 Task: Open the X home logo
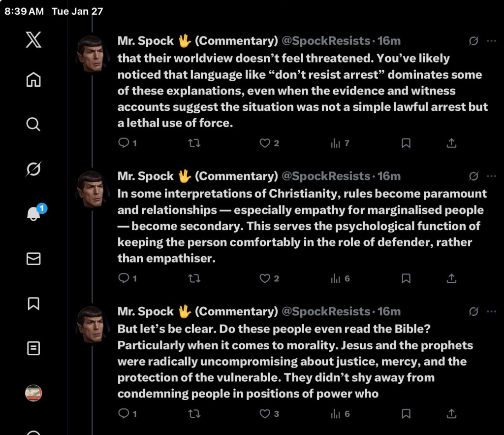(33, 39)
